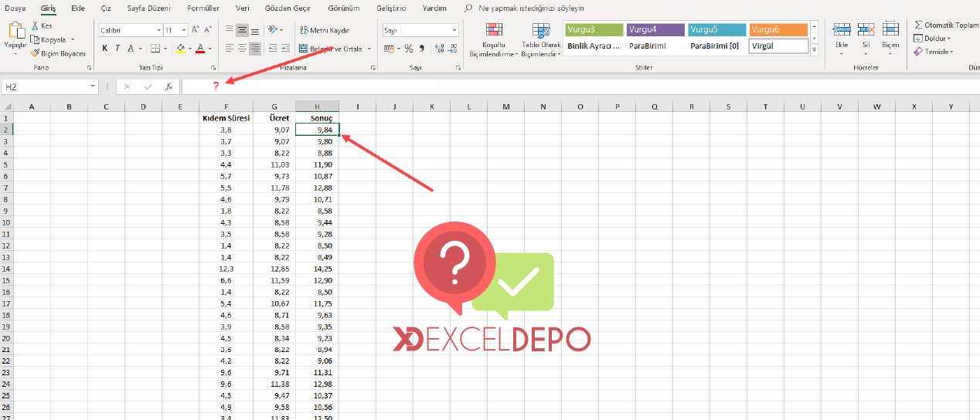980x420 pixels.
Task: Toggle underline A formatting
Action: point(131,48)
